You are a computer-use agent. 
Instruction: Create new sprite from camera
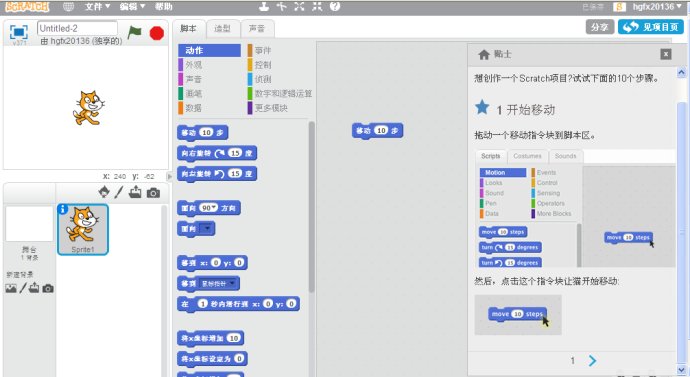tap(153, 193)
